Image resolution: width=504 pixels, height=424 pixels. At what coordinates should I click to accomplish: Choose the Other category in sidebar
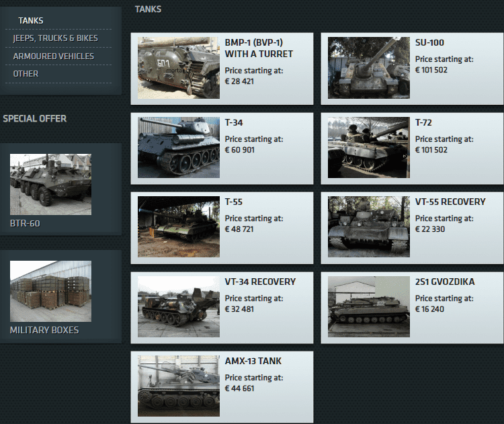[x=26, y=74]
